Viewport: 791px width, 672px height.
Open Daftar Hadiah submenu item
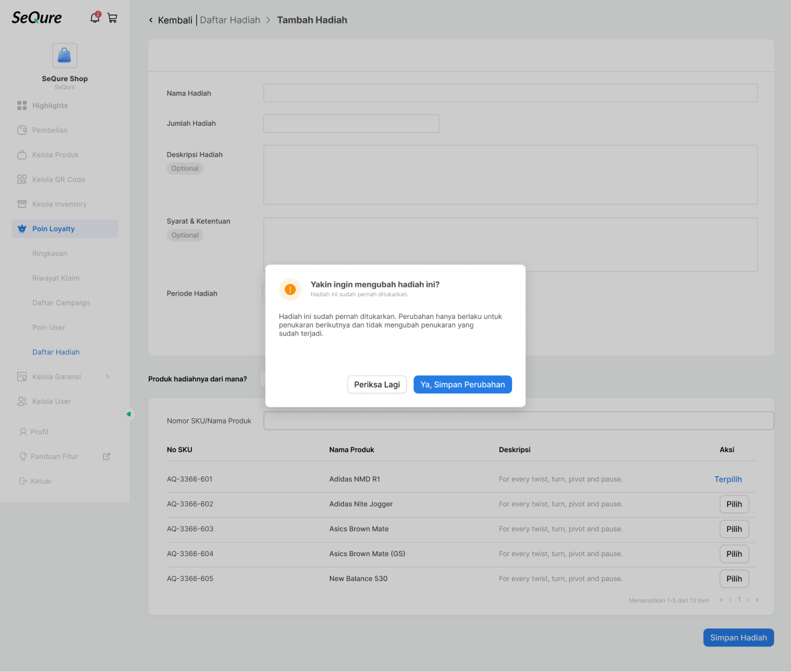click(56, 352)
